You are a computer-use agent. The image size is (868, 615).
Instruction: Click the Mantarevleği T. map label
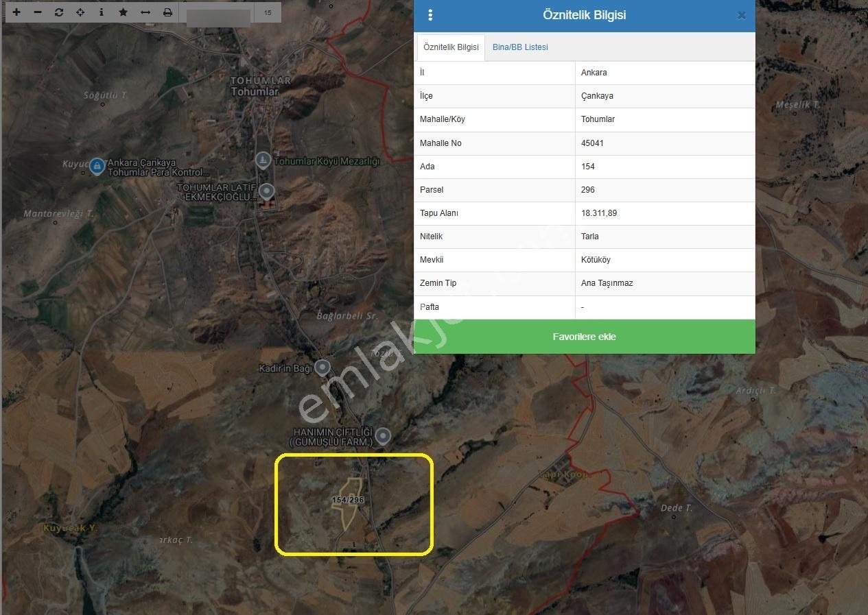click(58, 214)
